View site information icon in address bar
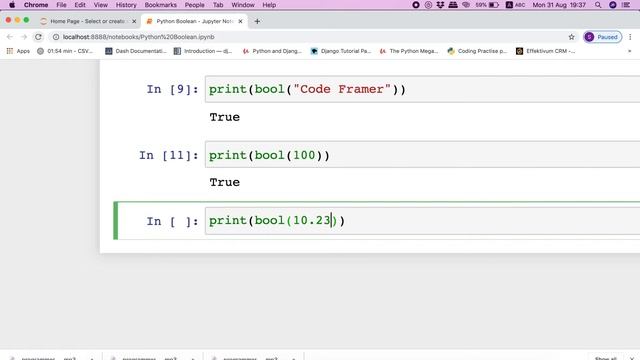Image resolution: width=640 pixels, height=360 pixels. (56, 37)
